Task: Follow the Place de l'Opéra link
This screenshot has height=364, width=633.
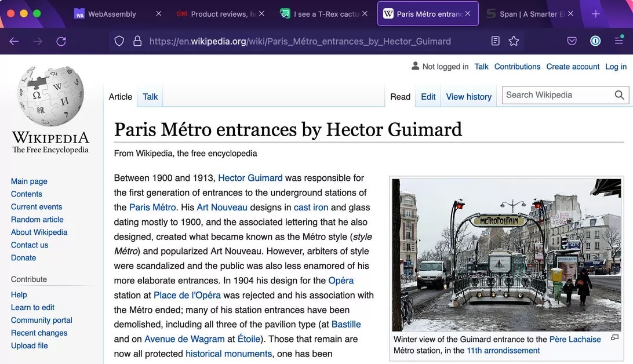Action: pos(187,296)
